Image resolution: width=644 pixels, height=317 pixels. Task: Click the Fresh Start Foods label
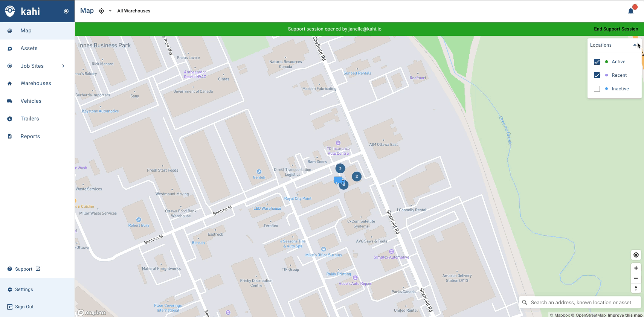[163, 171]
